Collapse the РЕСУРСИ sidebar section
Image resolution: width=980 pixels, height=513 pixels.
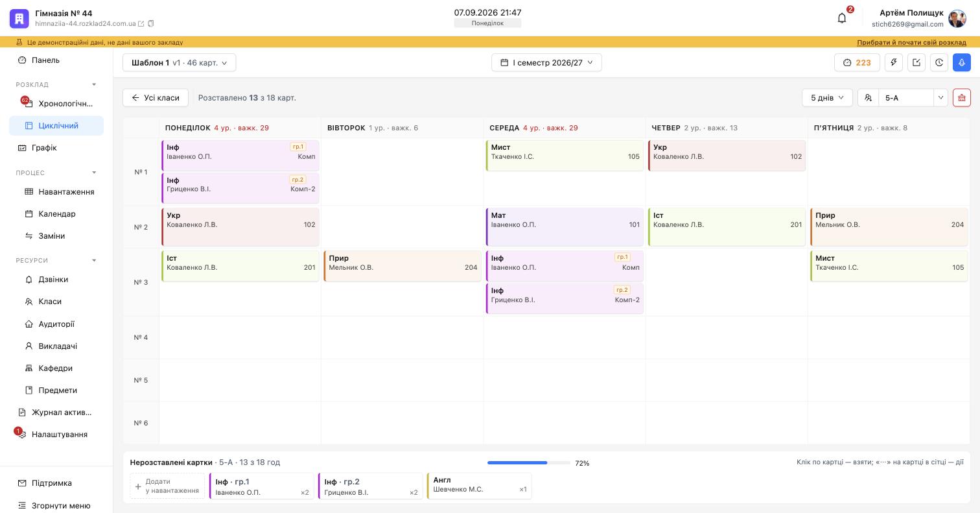coord(94,261)
